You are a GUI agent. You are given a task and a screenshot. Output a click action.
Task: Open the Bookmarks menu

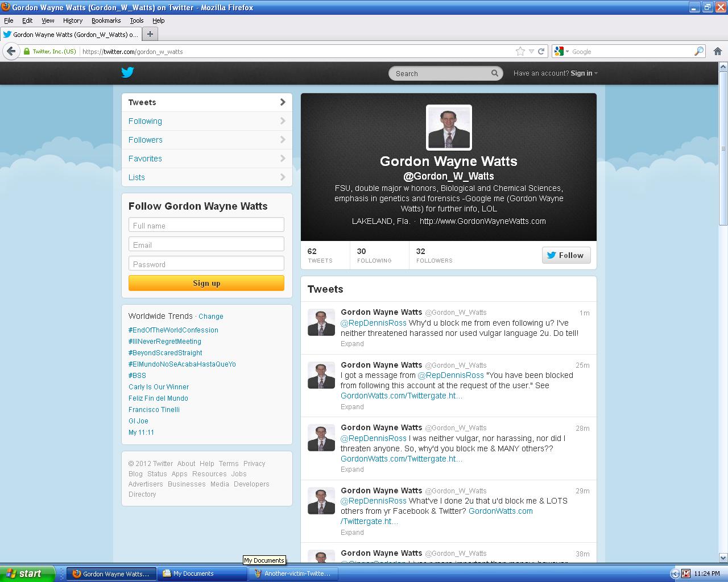106,20
